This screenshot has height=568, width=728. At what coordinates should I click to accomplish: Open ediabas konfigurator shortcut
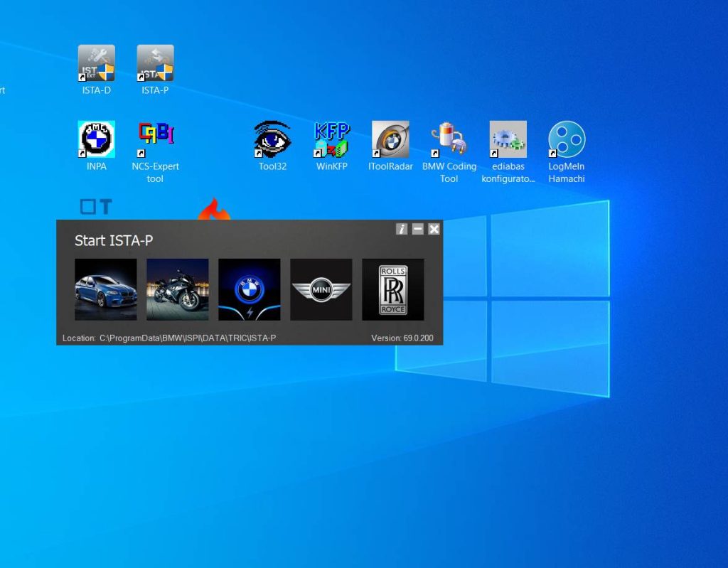pos(508,152)
